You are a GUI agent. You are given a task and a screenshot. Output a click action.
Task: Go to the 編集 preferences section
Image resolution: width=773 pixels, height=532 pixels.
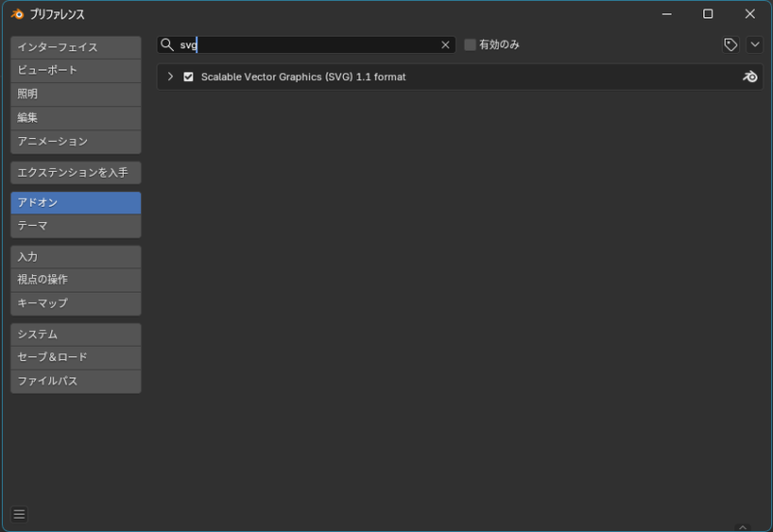click(75, 118)
